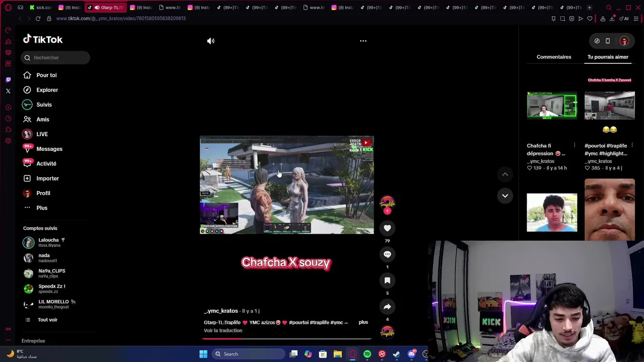Open the Speedx Zz ! followed account

[x=49, y=289]
